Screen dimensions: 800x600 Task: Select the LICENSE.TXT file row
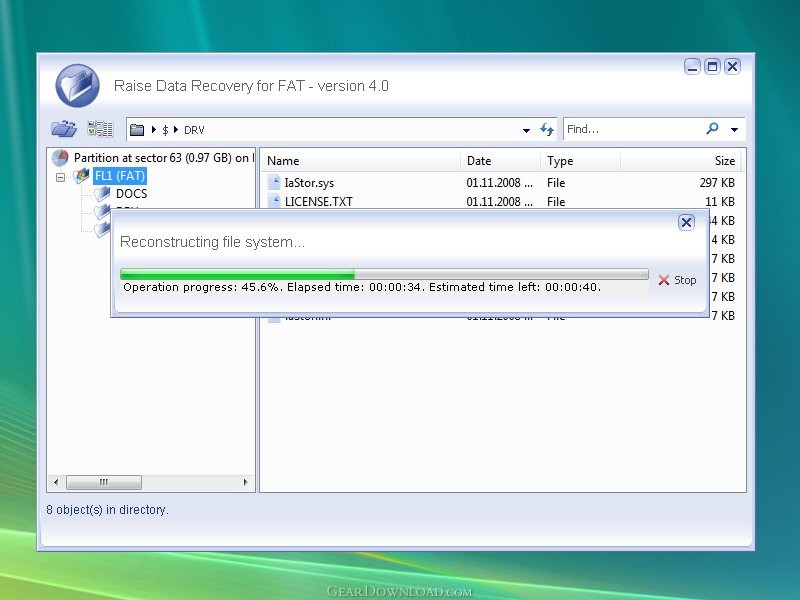coord(501,202)
